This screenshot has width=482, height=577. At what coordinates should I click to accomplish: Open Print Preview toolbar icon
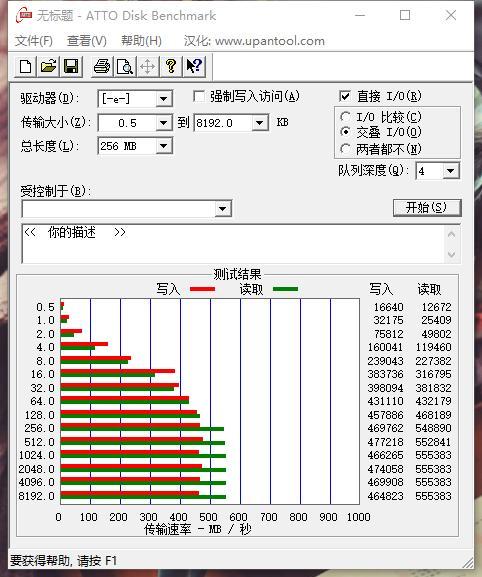tap(125, 67)
